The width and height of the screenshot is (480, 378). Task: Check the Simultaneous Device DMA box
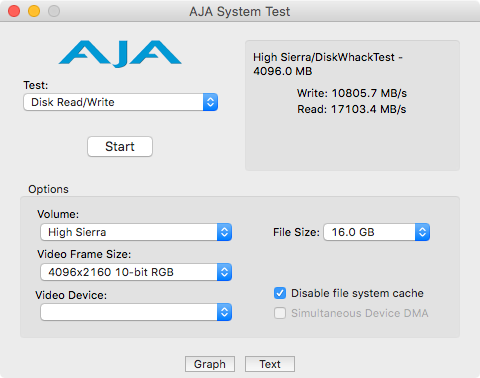(x=280, y=313)
